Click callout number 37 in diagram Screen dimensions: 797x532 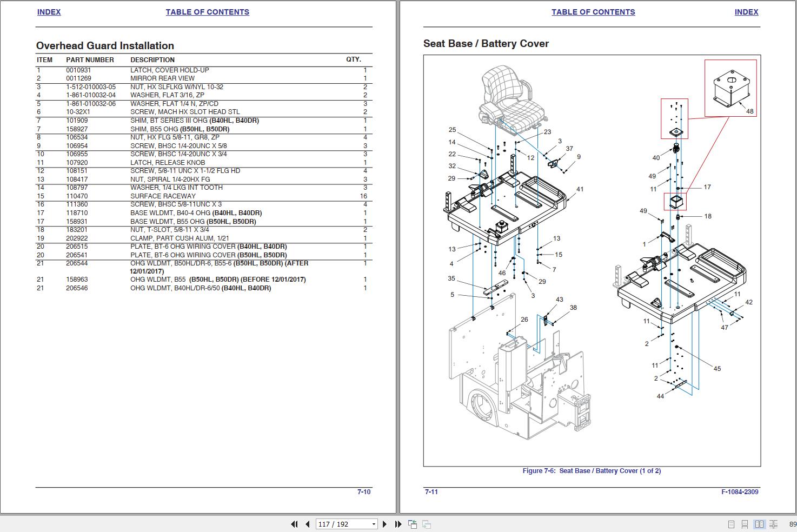(569, 149)
